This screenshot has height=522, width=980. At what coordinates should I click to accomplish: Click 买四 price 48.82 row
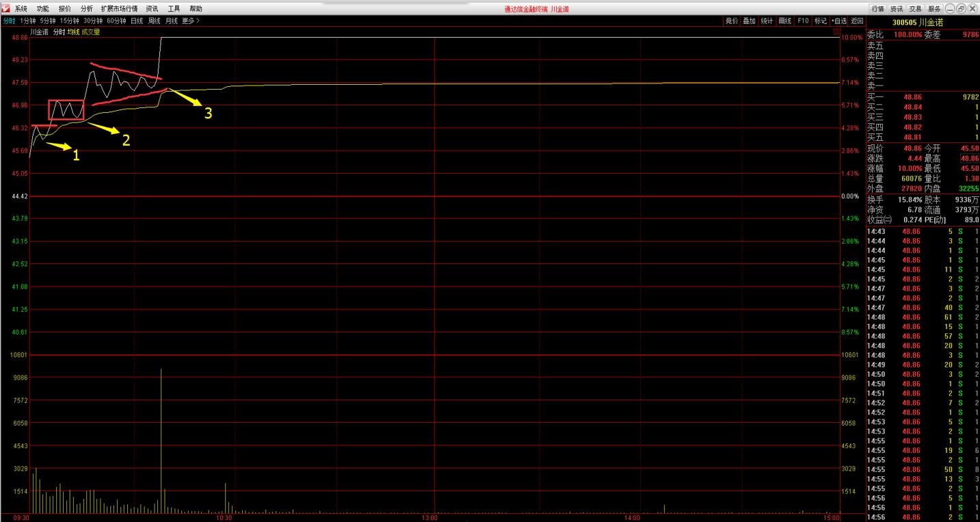tap(923, 127)
